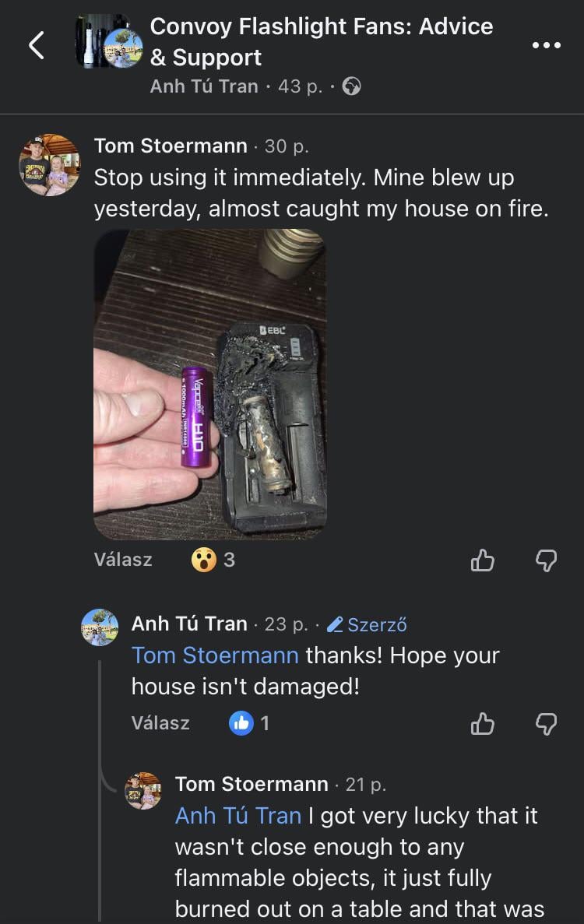The height and width of the screenshot is (924, 584).
Task: Like Tom Stoermann's blew-up comment
Action: coord(482,560)
